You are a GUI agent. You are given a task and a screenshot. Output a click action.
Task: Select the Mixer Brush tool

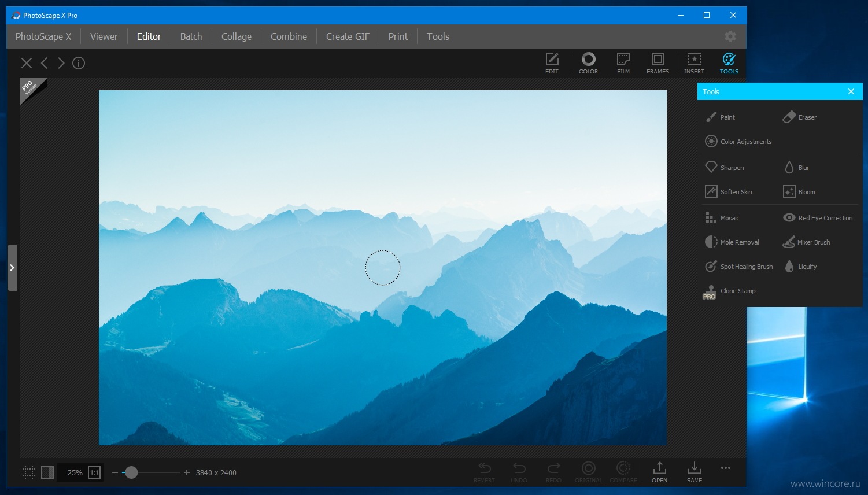806,242
